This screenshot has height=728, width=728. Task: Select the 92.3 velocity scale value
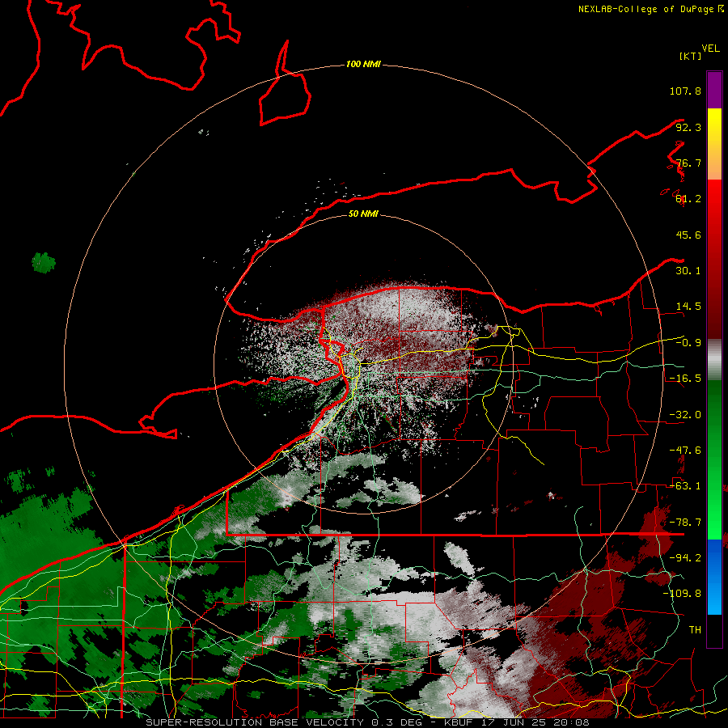688,127
